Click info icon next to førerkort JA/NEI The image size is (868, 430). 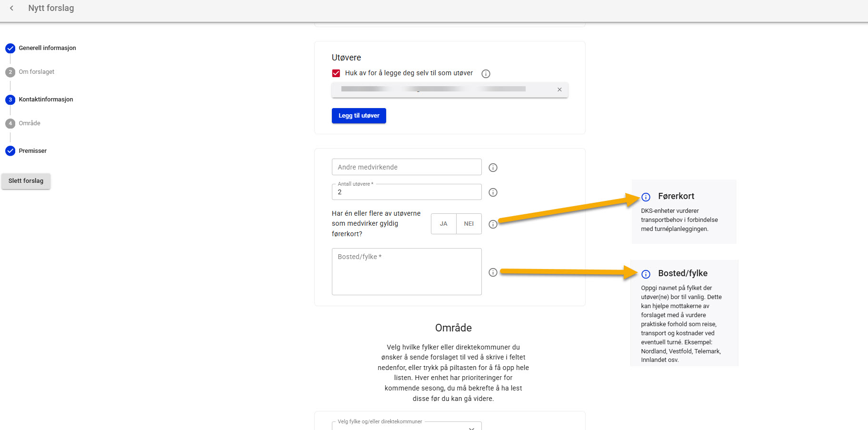(x=493, y=224)
